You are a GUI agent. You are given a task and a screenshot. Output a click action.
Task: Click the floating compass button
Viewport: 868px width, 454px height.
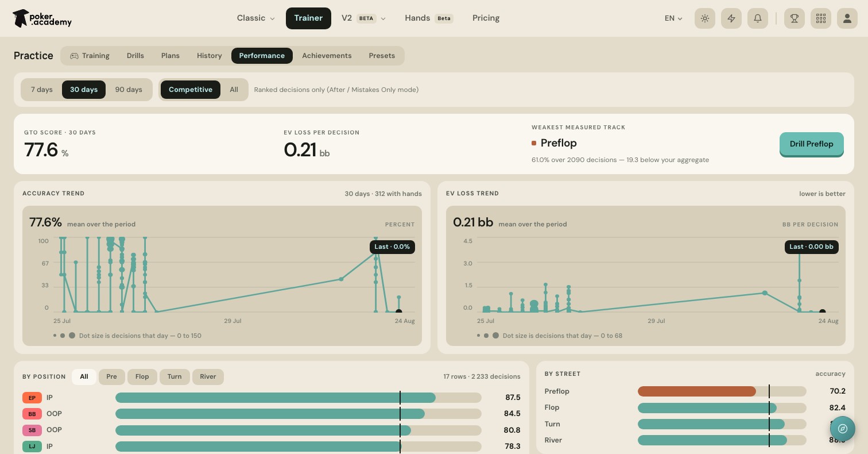[843, 428]
